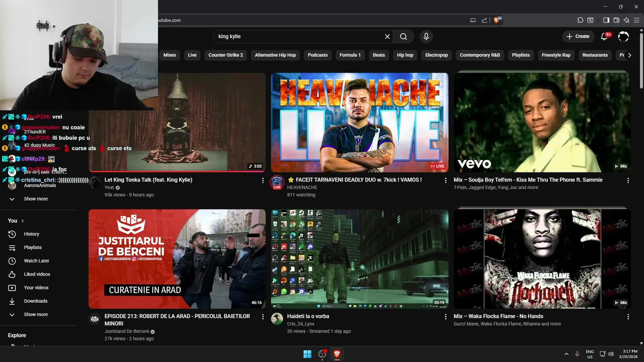Select the Live filter chip

[192, 55]
